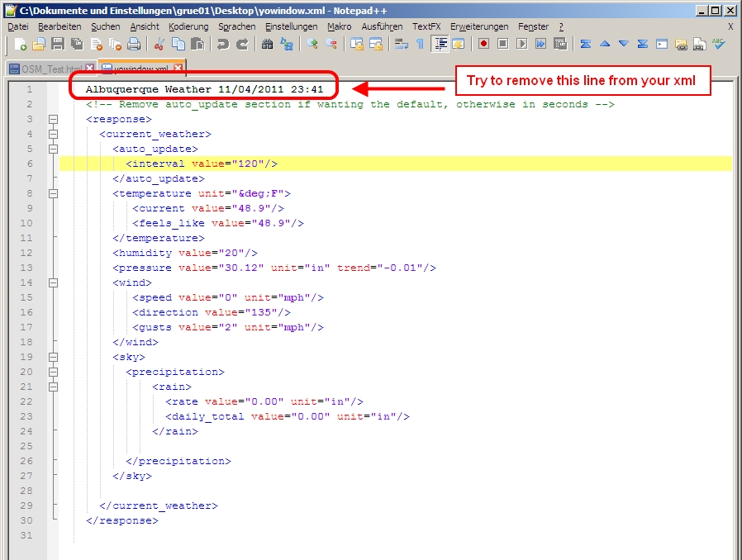Open Find with the binoculars icon

(x=267, y=44)
